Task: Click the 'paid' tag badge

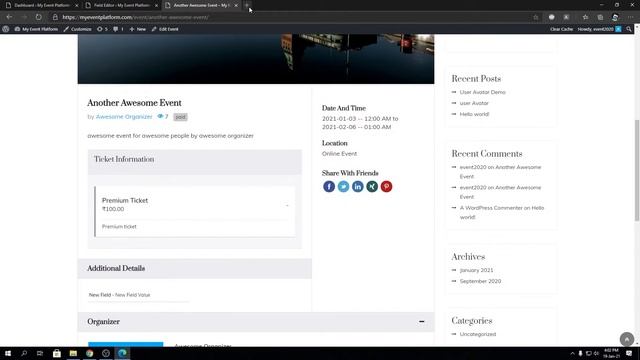Action: pos(180,117)
